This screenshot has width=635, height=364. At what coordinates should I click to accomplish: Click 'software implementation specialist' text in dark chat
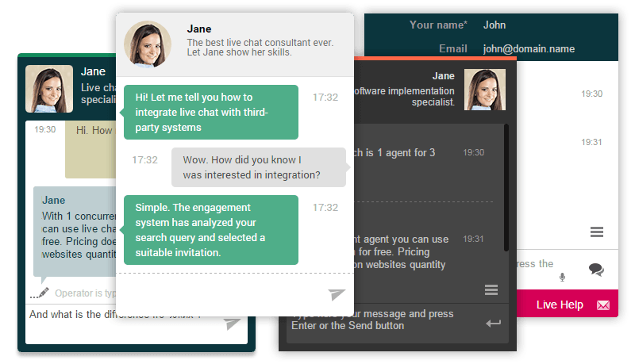(404, 97)
